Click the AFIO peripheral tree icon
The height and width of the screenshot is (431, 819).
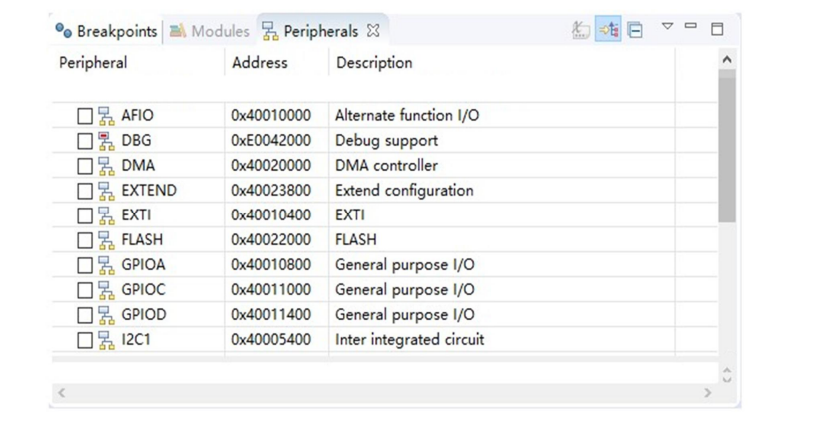[107, 116]
